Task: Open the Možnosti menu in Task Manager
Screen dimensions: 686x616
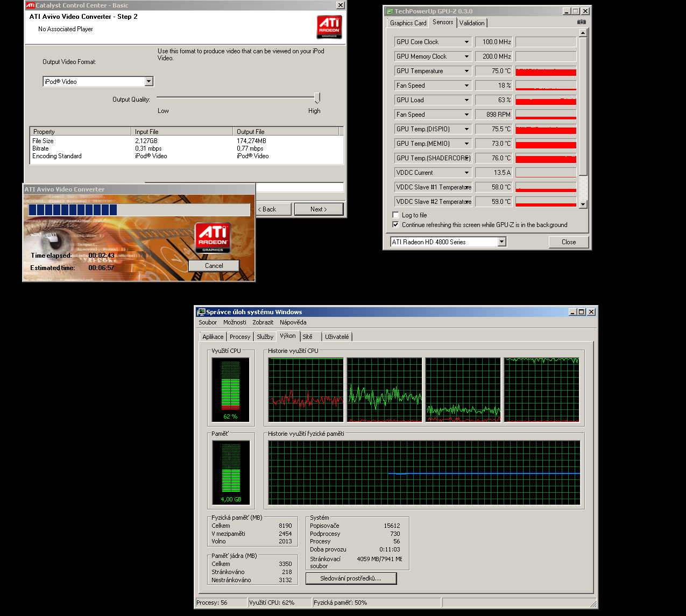Action: (235, 322)
